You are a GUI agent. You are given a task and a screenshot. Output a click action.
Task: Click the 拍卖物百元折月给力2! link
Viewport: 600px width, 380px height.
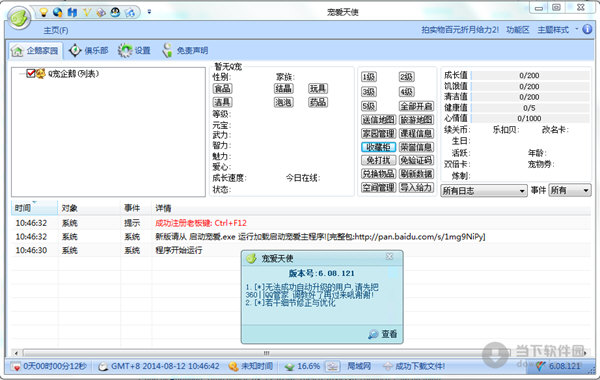[460, 30]
